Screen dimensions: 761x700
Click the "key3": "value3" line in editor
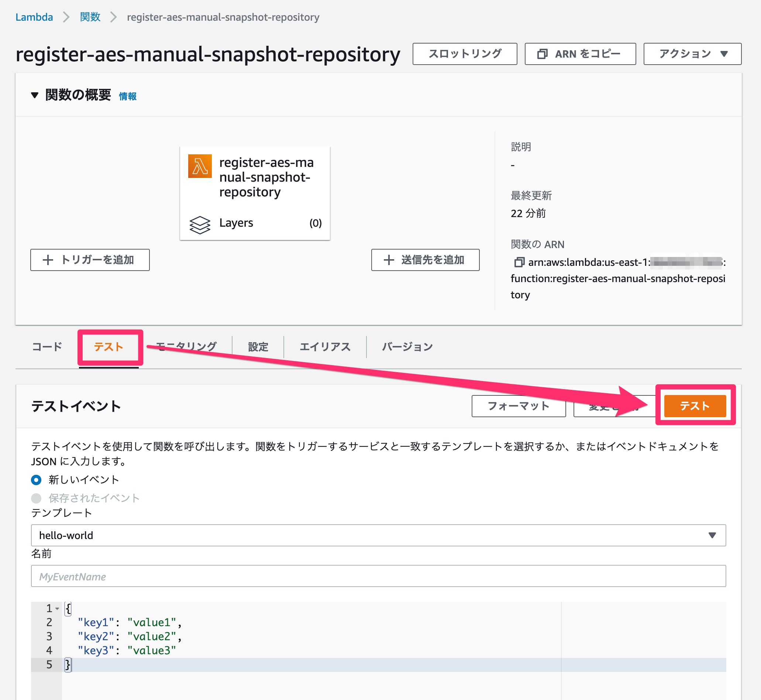127,651
